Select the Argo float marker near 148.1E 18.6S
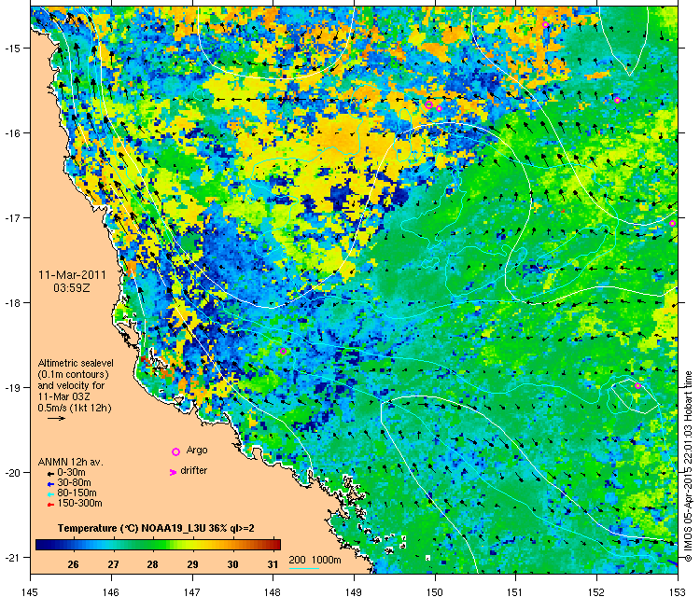 click(x=283, y=351)
